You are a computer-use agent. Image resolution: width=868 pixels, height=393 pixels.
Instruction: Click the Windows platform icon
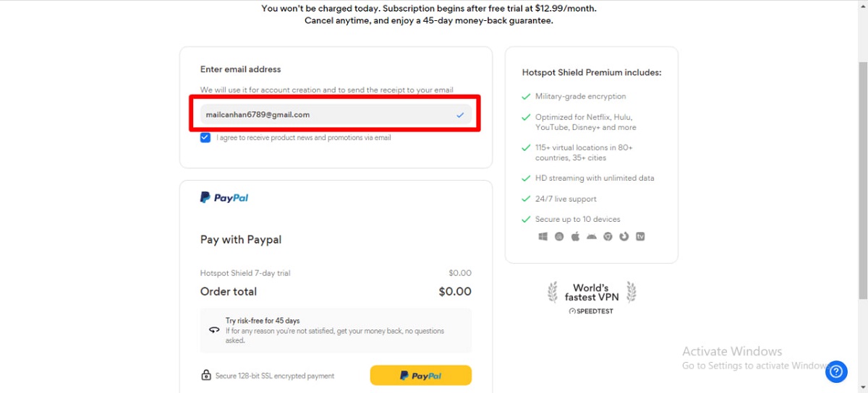(x=543, y=237)
